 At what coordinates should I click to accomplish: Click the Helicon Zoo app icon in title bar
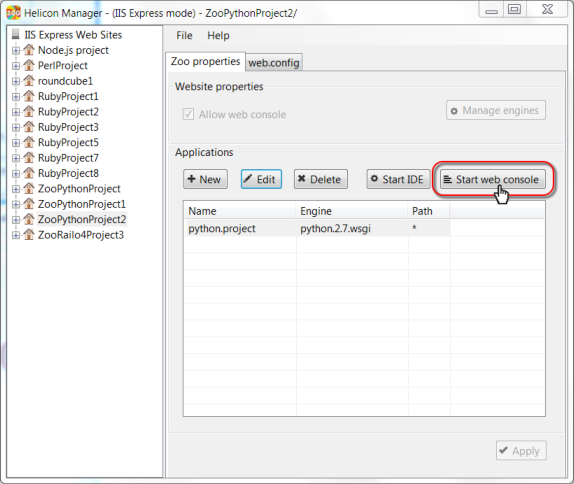click(13, 13)
